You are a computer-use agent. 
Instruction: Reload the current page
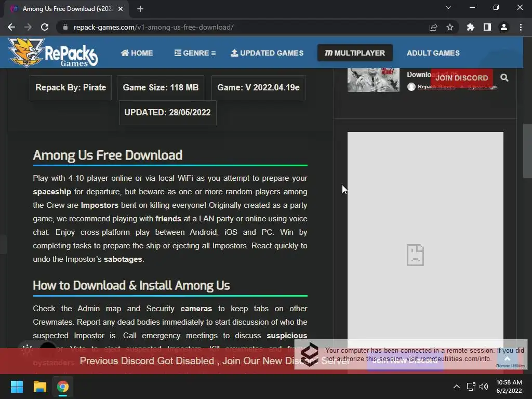tap(45, 27)
